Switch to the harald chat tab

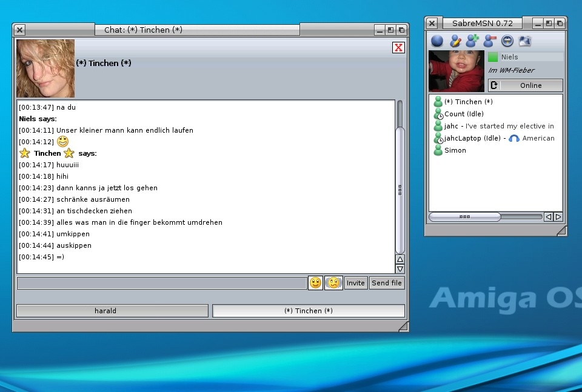coord(112,311)
